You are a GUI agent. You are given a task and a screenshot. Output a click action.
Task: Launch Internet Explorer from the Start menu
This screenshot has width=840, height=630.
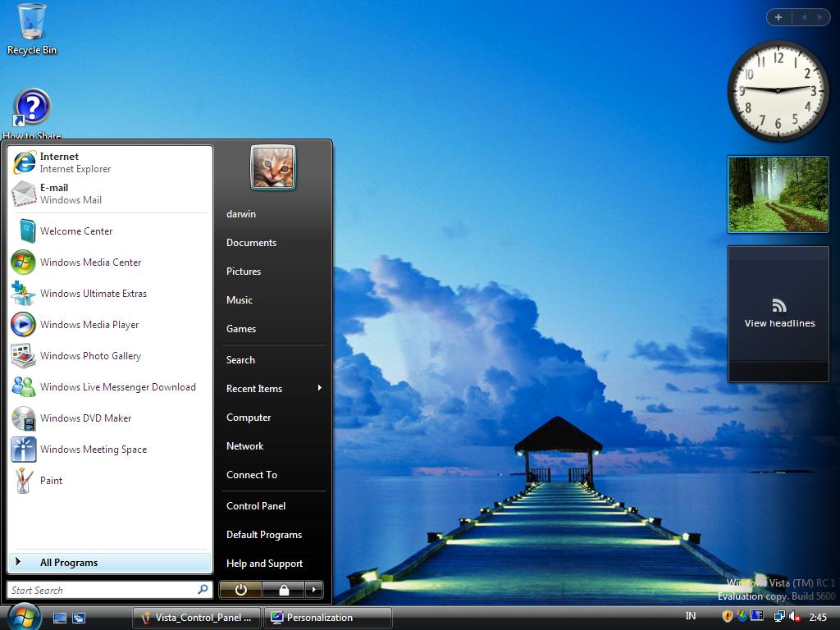coord(111,162)
